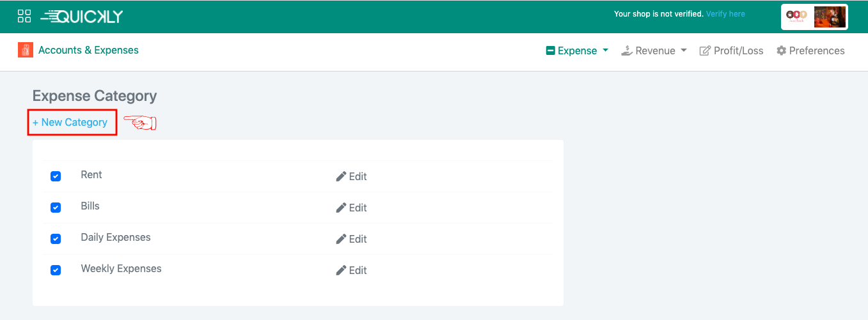Click the pencil icon beside Weekly Expenses
Viewport: 868px width, 320px height.
pos(341,270)
